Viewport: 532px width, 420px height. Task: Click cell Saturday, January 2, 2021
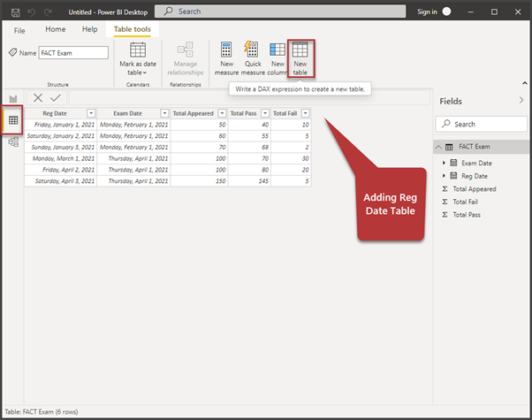(60, 136)
